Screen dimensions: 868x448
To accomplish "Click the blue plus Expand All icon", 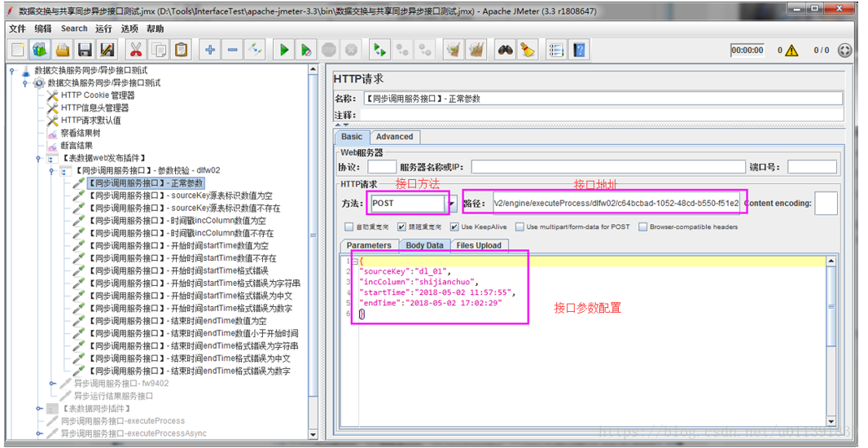I will tap(210, 50).
